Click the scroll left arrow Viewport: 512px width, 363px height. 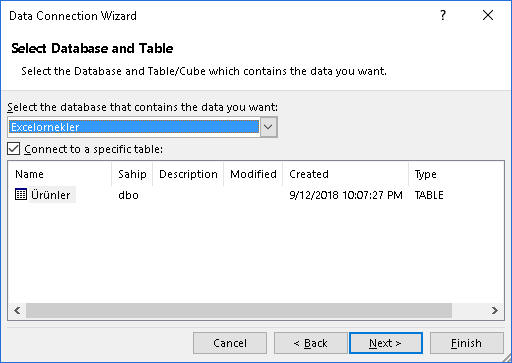(17, 311)
